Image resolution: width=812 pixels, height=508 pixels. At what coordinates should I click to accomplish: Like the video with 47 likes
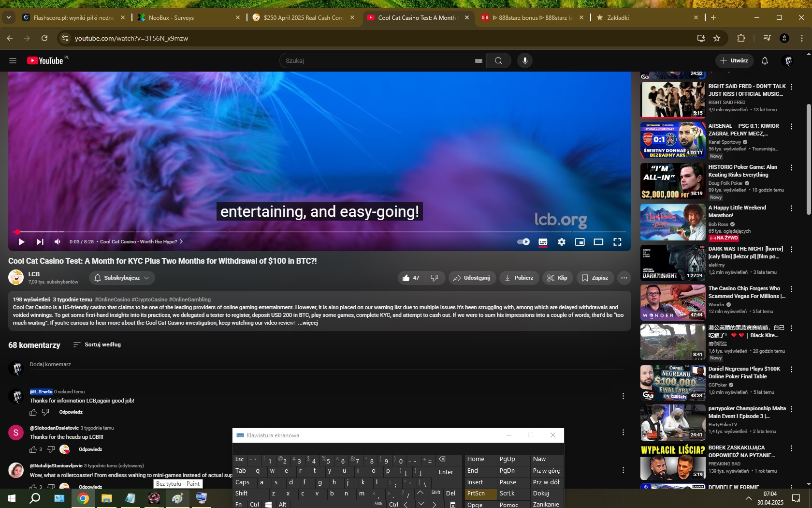[x=411, y=278]
